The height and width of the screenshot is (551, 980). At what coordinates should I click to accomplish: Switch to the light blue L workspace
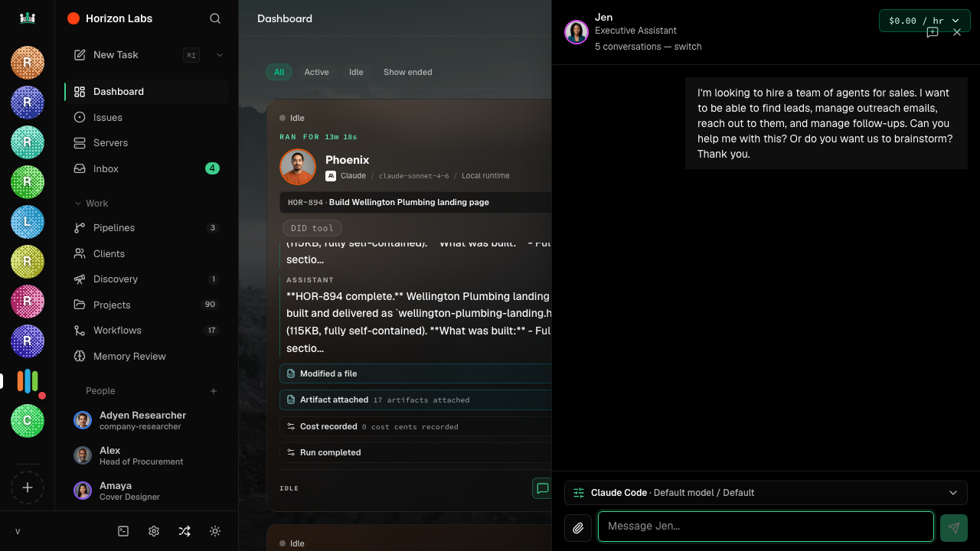point(28,222)
